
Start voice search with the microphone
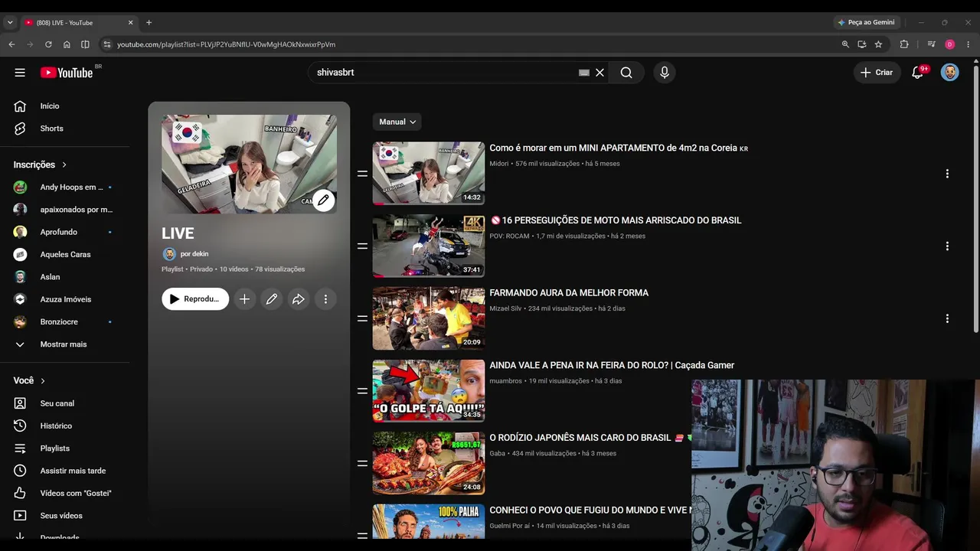tap(665, 73)
